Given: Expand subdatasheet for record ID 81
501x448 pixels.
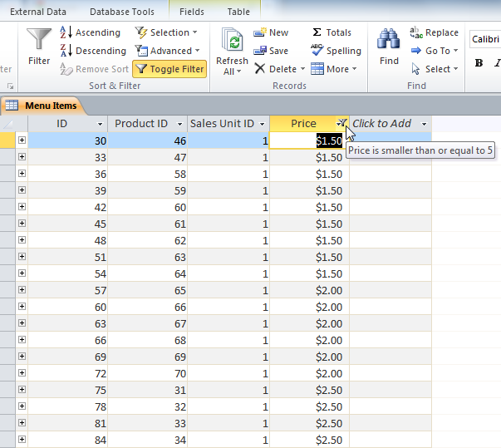Looking at the screenshot, I should pyautogui.click(x=22, y=422).
